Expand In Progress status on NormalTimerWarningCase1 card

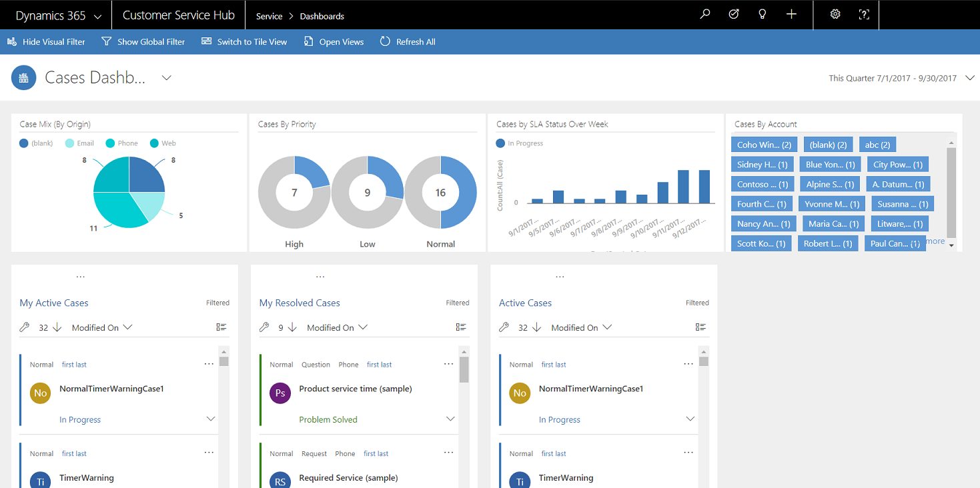tap(211, 419)
